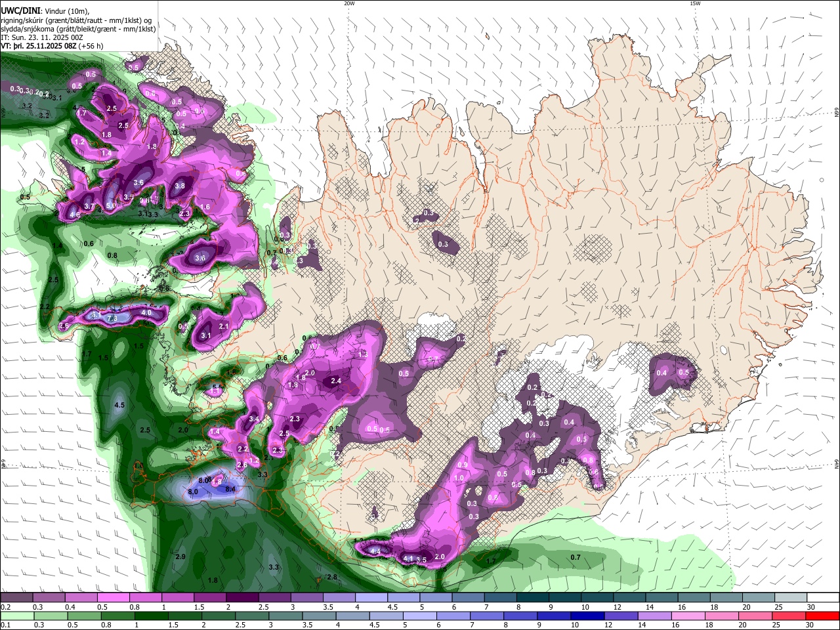Screen dimensions: 840x630
Task: Click the light pink 16 mm rain swatch
Action: (688, 616)
